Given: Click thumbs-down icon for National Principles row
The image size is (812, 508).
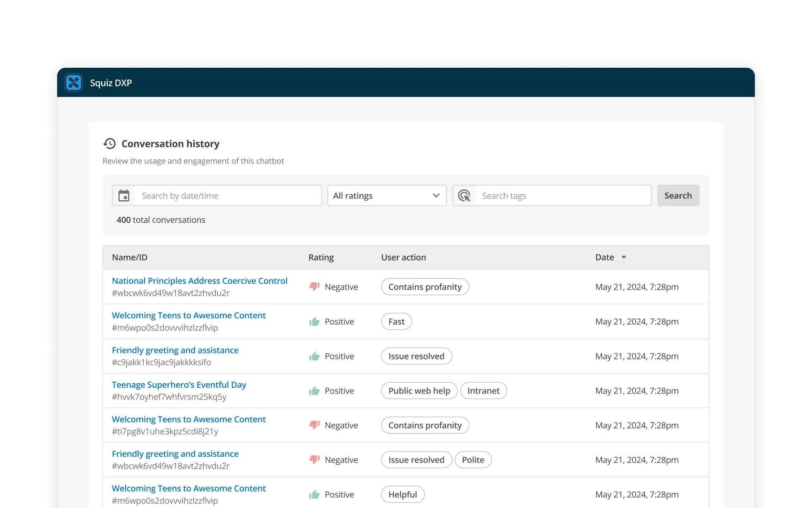Looking at the screenshot, I should pos(314,287).
